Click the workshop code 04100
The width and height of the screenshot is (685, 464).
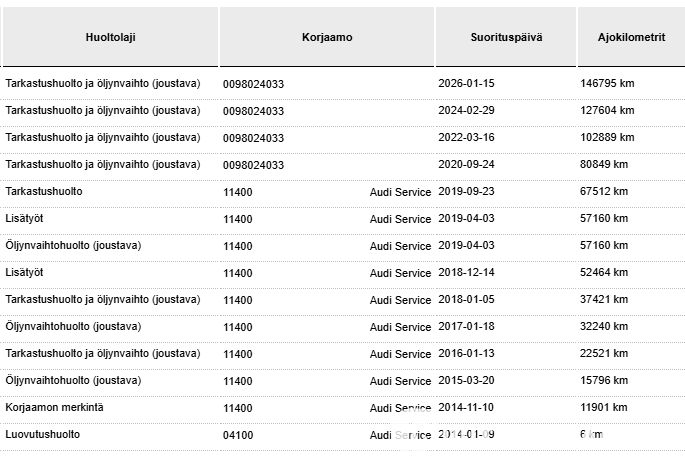(x=238, y=436)
